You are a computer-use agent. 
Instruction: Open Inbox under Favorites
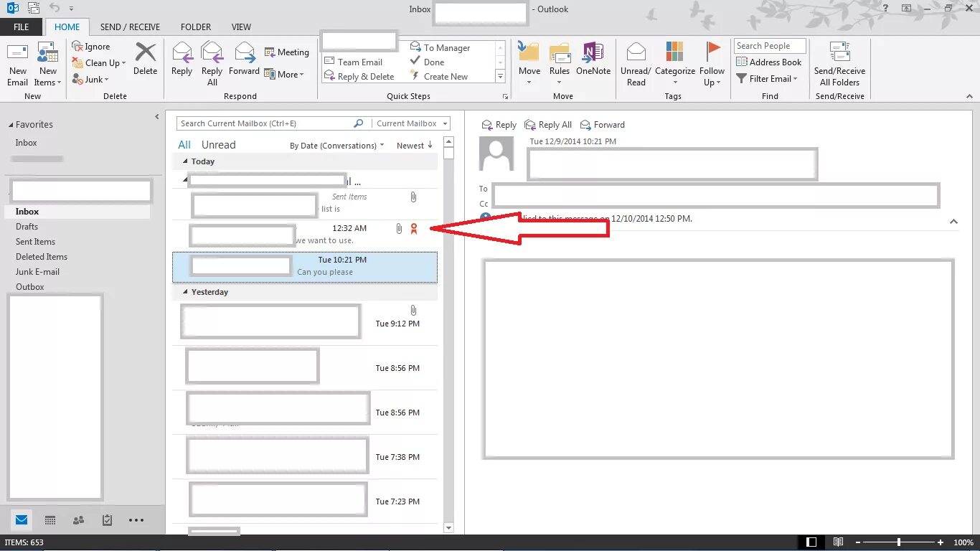tap(26, 143)
